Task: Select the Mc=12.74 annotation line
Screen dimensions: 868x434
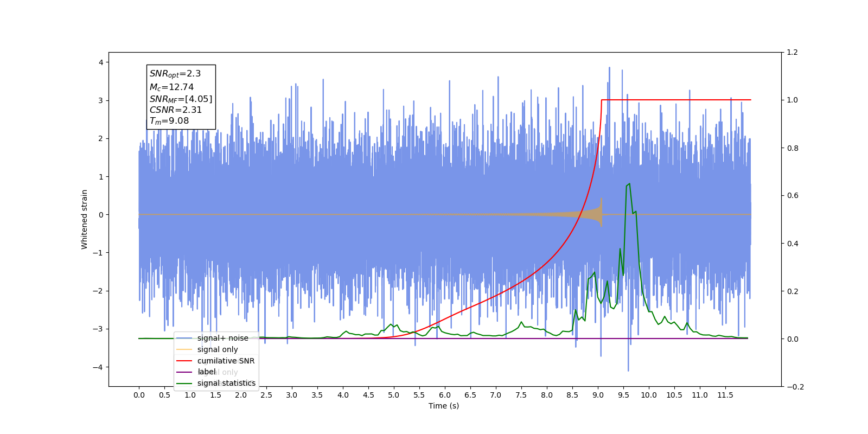Action: coord(171,87)
